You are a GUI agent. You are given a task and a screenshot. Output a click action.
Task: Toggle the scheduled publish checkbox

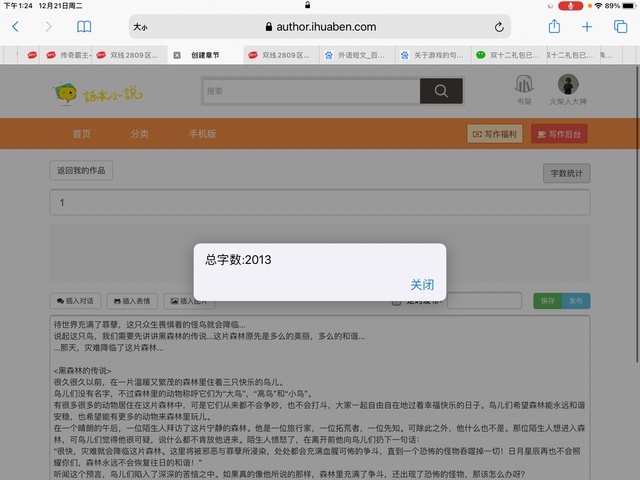pos(397,300)
